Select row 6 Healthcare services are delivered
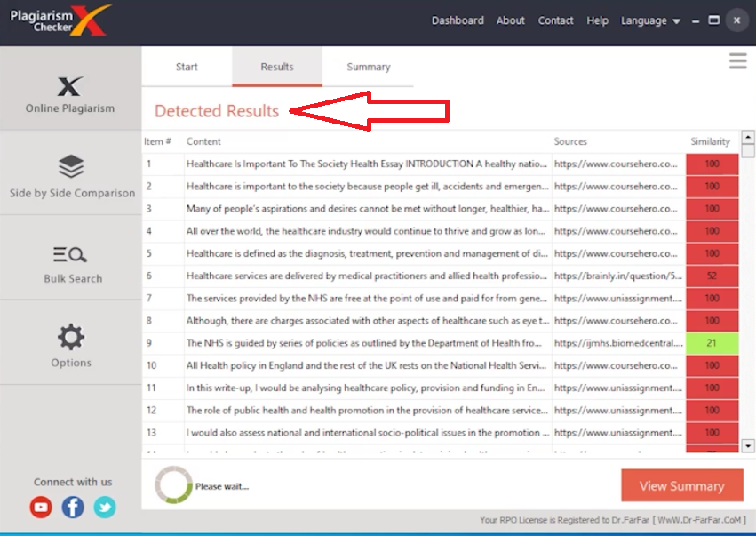Image resolution: width=756 pixels, height=536 pixels. click(x=441, y=276)
